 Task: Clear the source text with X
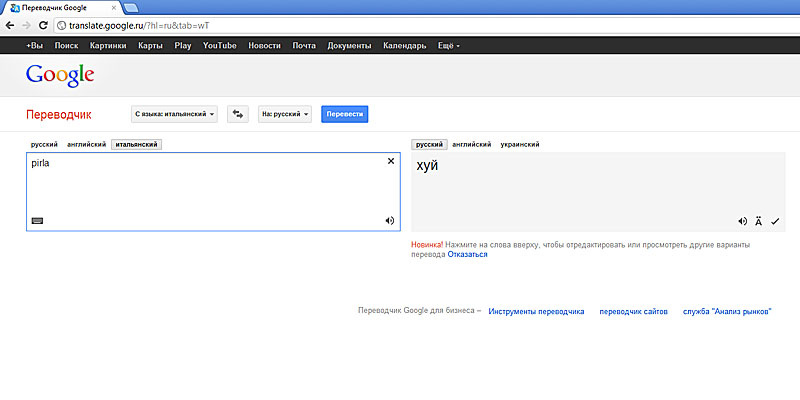[391, 161]
